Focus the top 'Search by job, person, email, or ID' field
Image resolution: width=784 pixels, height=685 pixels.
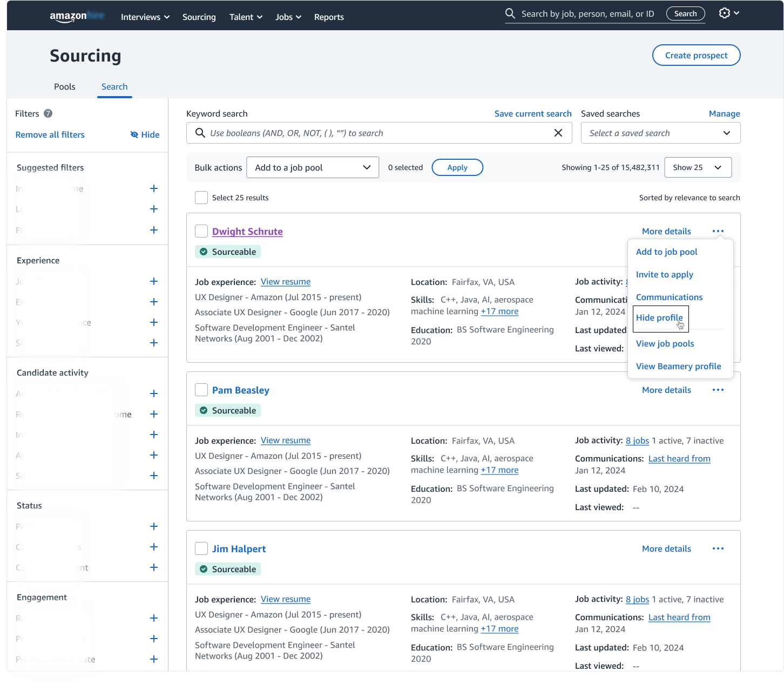[x=587, y=13]
